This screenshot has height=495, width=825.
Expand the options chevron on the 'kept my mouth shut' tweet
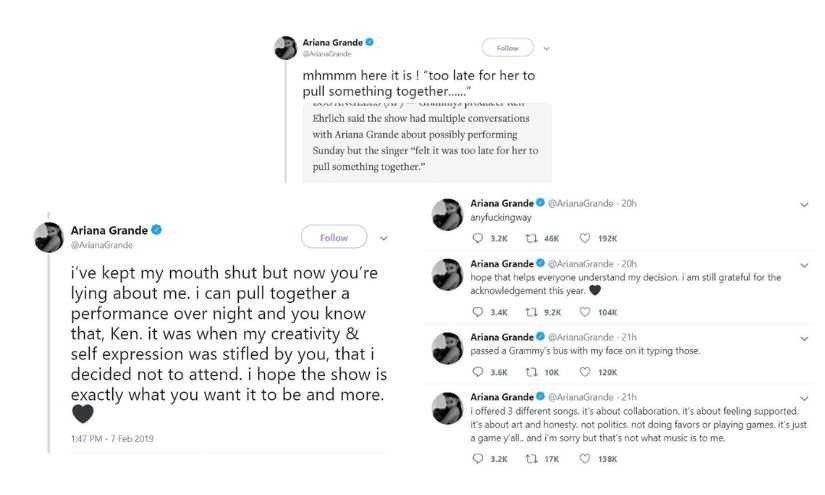pyautogui.click(x=383, y=238)
